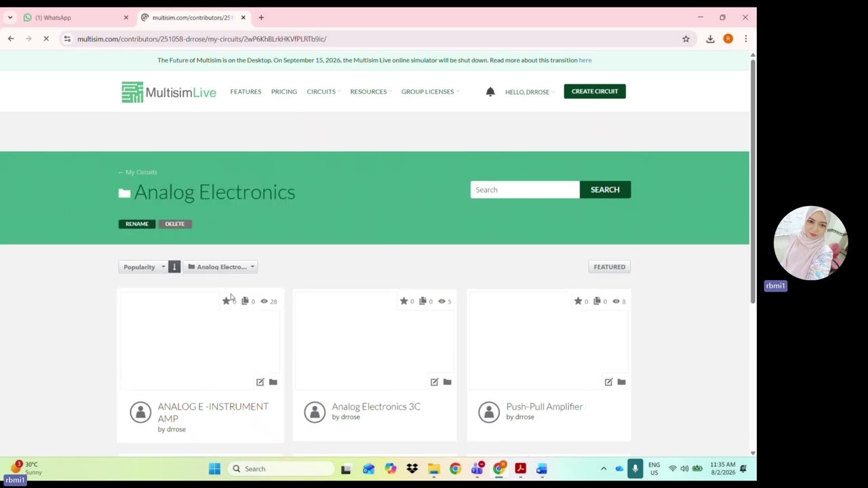Image resolution: width=868 pixels, height=488 pixels.
Task: Open the browser downloads icon
Action: tap(710, 39)
